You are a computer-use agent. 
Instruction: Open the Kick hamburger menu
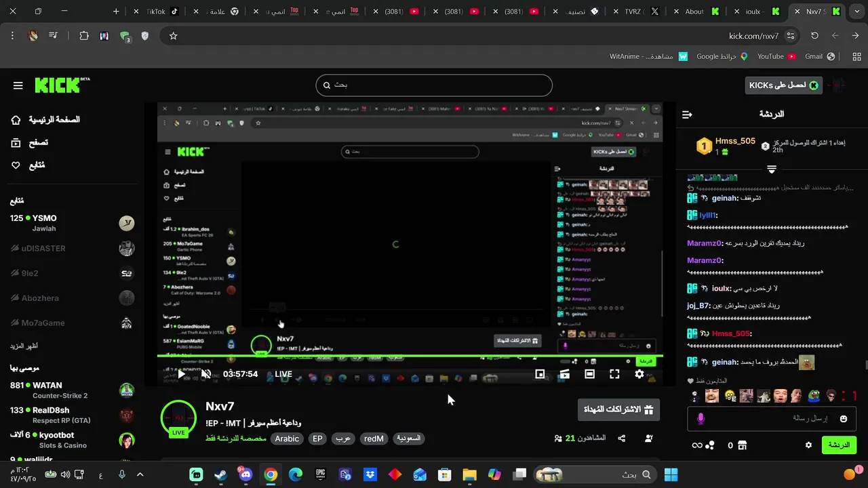18,85
